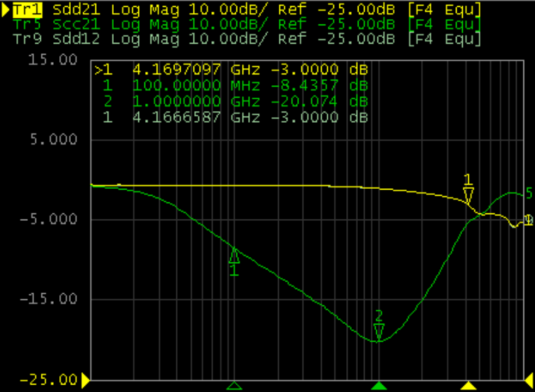The image size is (535, 392).
Task: Click the yellow stop-frequency arrow at bottom right
Action: (529, 379)
